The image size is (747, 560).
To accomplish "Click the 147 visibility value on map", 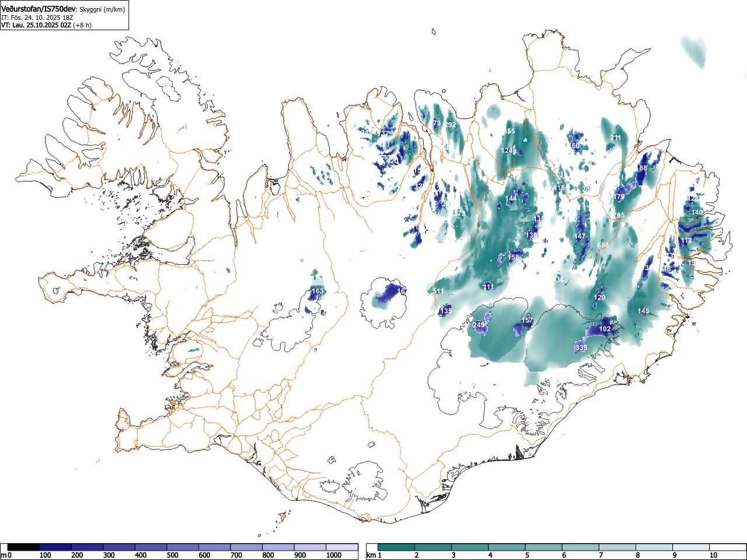I will coord(580,236).
